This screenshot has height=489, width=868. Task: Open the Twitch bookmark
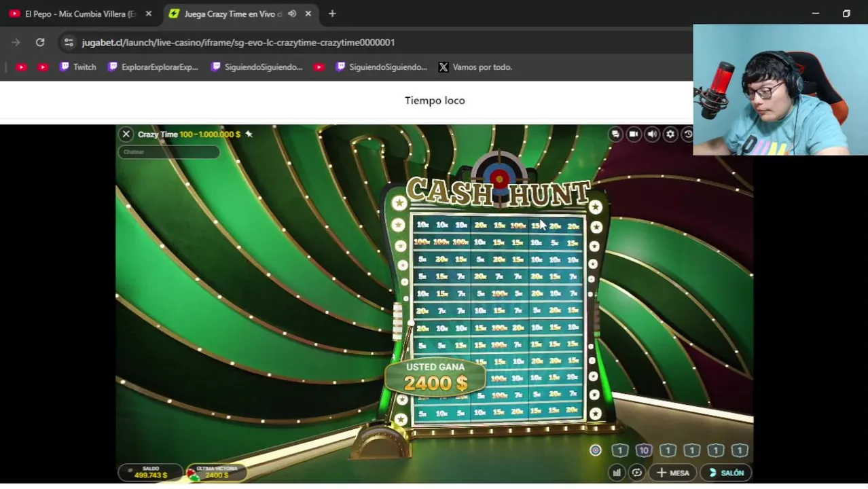pyautogui.click(x=78, y=67)
